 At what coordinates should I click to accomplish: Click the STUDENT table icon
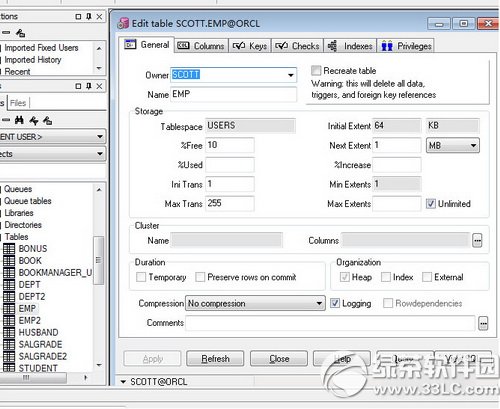(9, 368)
